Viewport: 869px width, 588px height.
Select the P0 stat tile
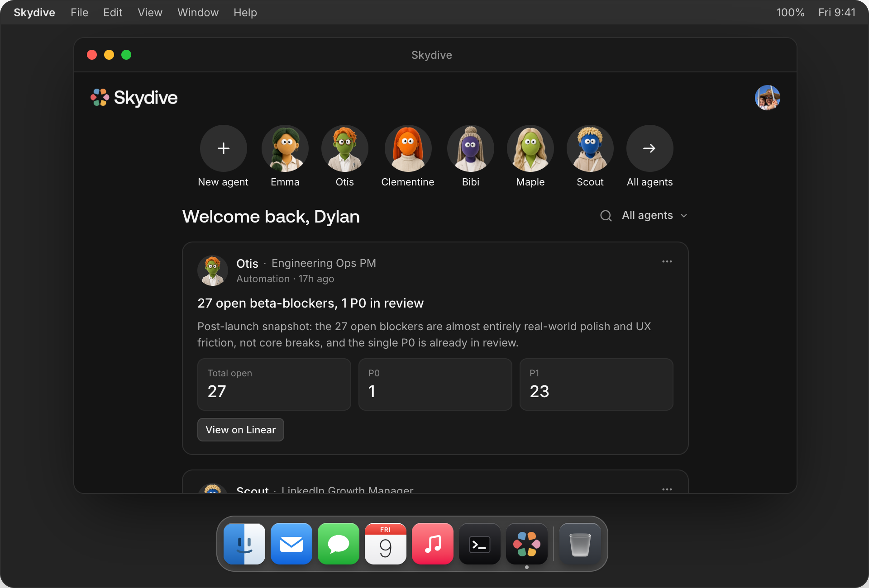pyautogui.click(x=435, y=384)
